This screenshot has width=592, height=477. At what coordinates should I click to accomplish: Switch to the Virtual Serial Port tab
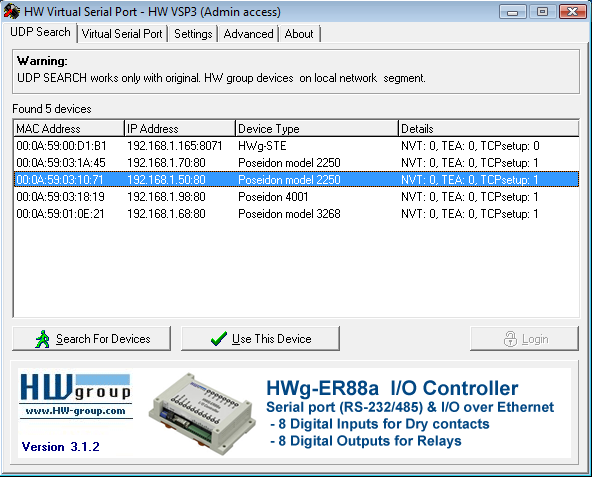tap(122, 34)
